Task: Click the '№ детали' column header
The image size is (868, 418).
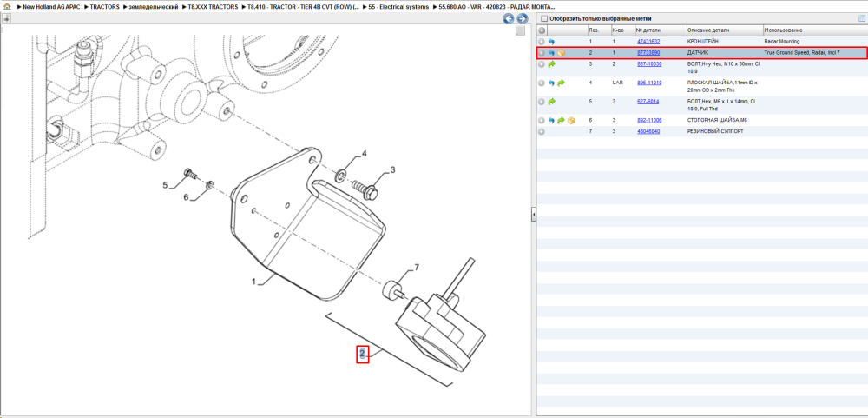Action: click(x=660, y=30)
